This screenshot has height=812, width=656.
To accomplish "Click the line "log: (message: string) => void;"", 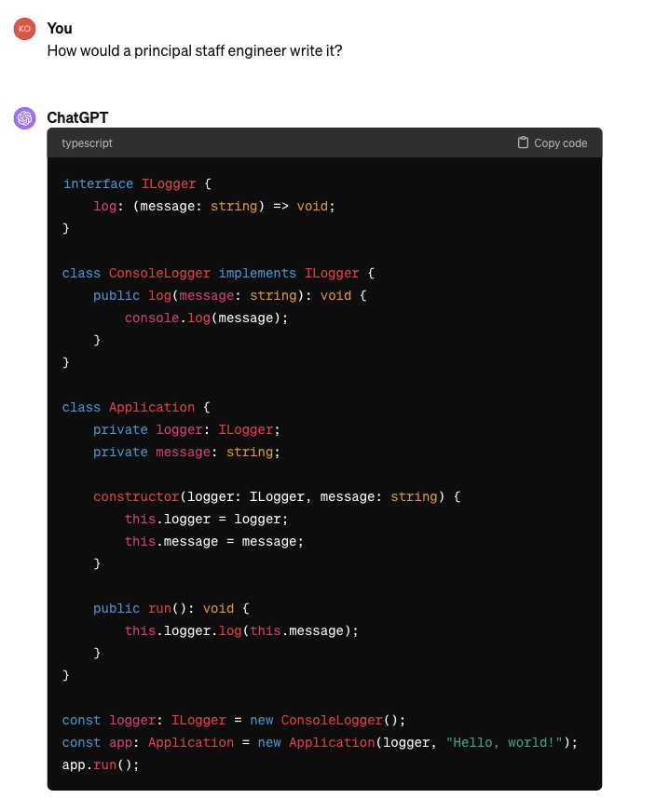I will pyautogui.click(x=214, y=206).
